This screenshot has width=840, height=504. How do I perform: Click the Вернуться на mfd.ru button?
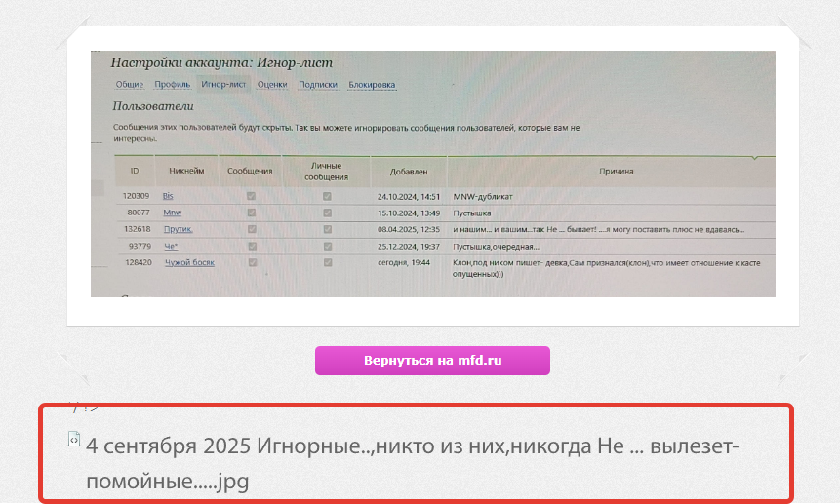(x=432, y=361)
